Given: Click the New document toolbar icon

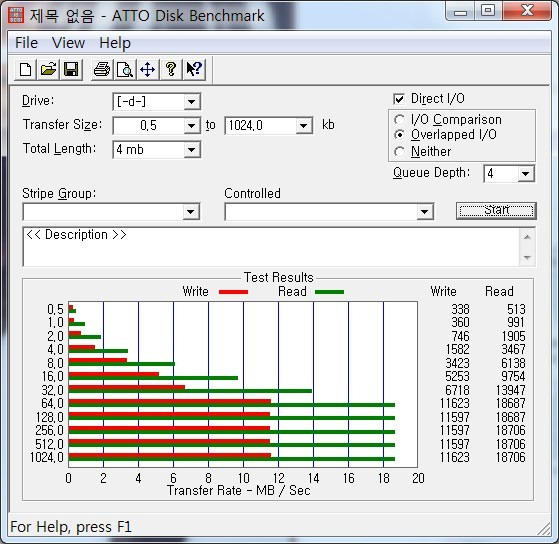Looking at the screenshot, I should tap(25, 69).
